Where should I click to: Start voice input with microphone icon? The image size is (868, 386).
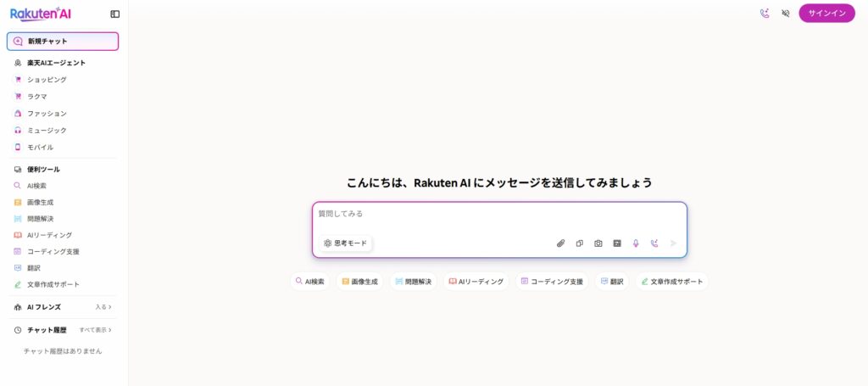click(636, 243)
